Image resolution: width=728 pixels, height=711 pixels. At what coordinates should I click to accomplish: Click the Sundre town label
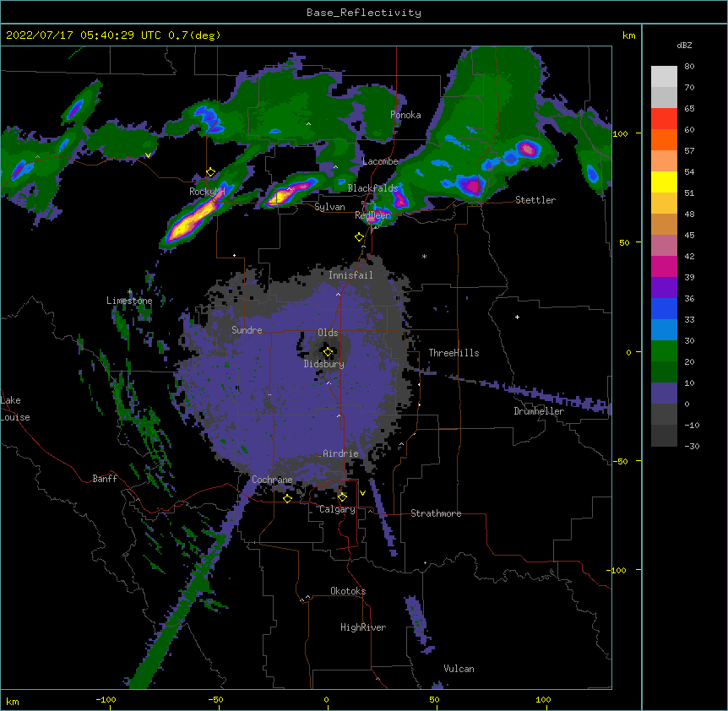(x=247, y=330)
